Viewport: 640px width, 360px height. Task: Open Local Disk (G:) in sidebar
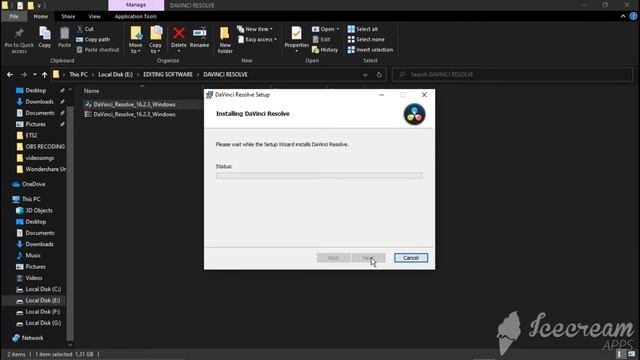click(43, 323)
